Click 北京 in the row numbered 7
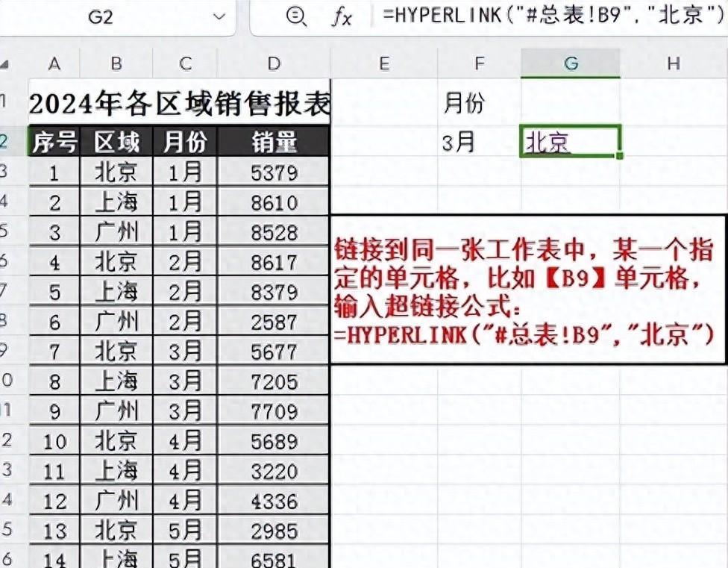The image size is (728, 568). click(x=116, y=352)
